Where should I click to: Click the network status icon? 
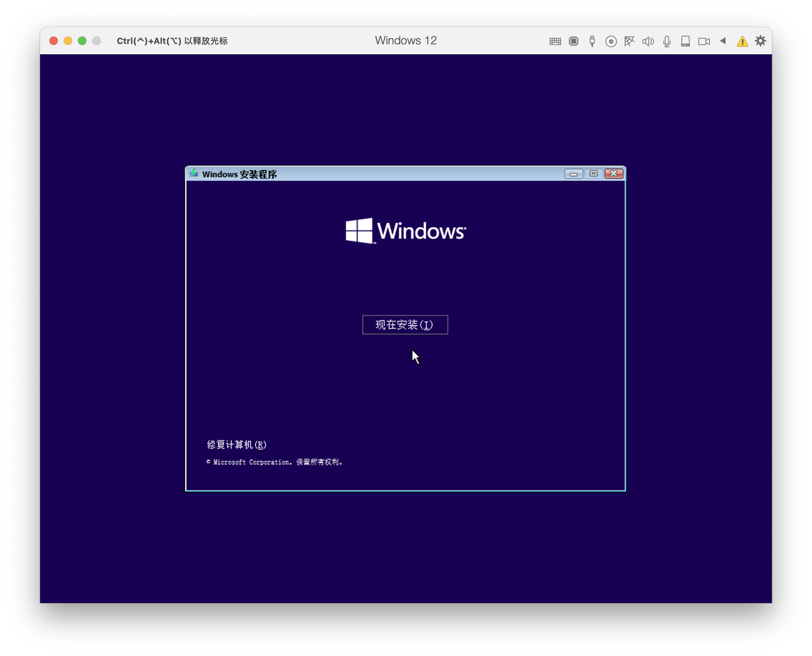click(x=629, y=41)
